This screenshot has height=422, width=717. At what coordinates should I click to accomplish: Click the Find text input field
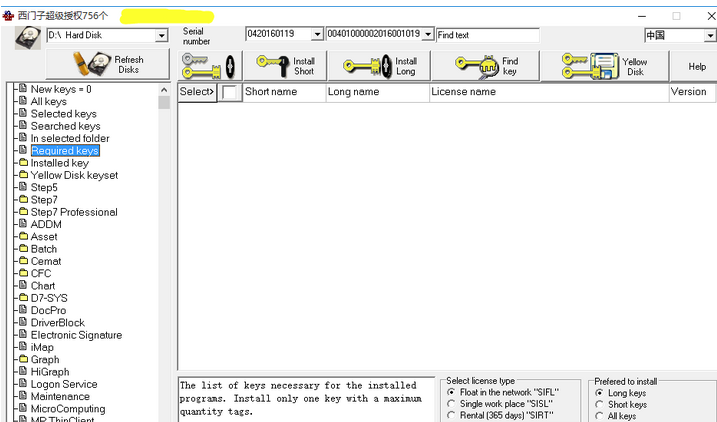488,35
